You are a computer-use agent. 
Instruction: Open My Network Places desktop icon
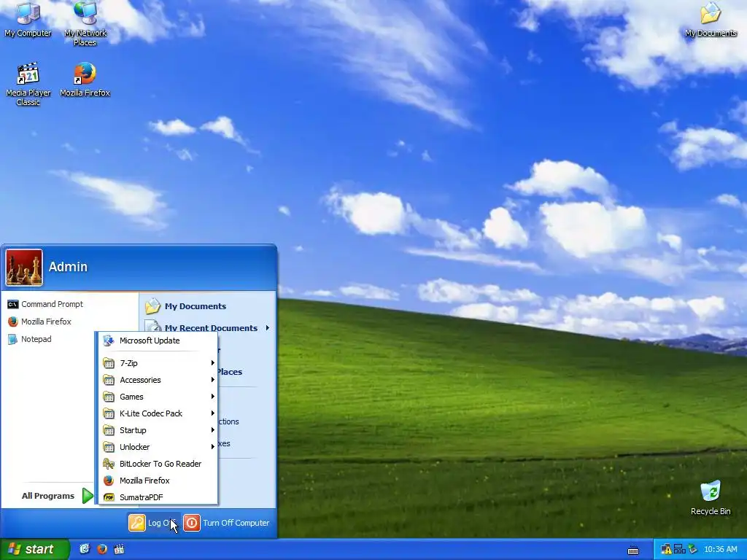85,24
